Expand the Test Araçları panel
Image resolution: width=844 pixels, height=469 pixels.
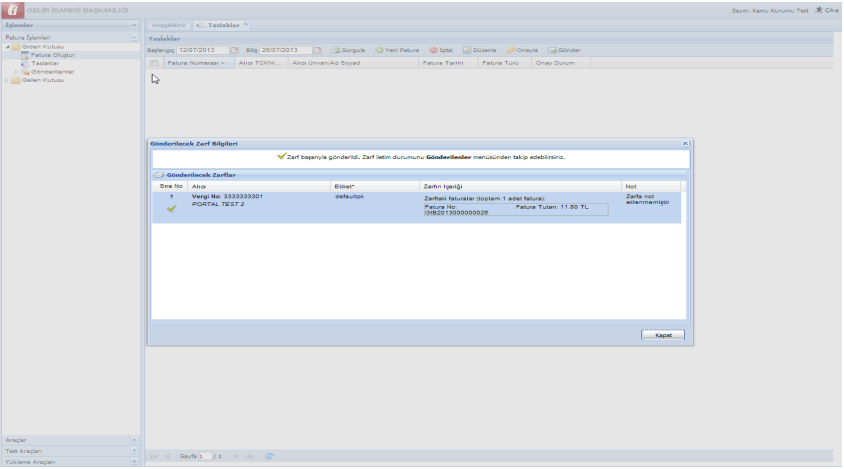click(x=134, y=451)
